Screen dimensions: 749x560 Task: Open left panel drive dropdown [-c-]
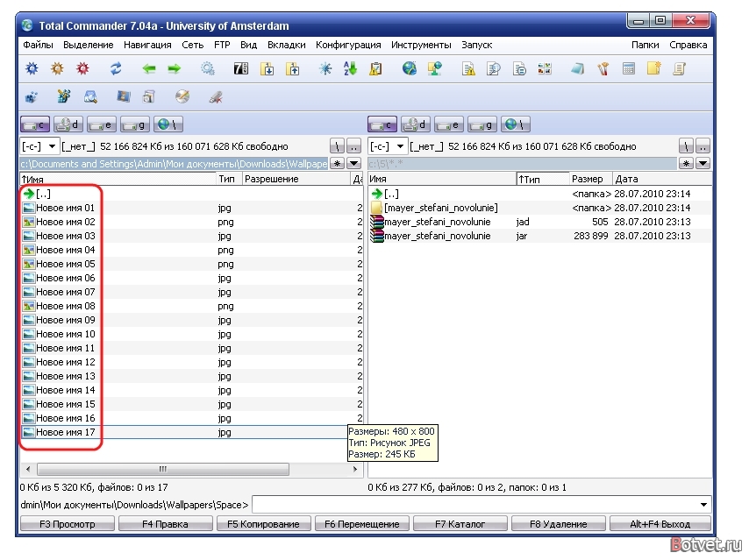[x=39, y=146]
